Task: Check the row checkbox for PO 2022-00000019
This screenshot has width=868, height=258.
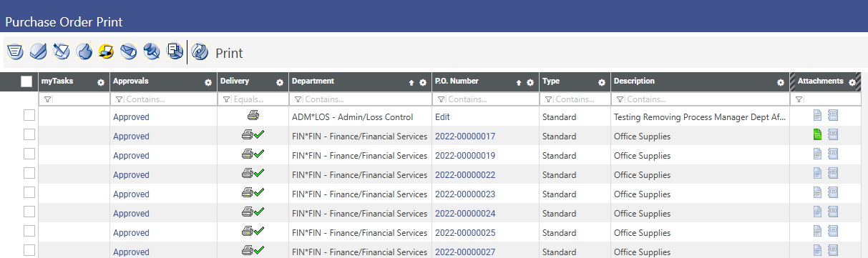Action: [29, 154]
